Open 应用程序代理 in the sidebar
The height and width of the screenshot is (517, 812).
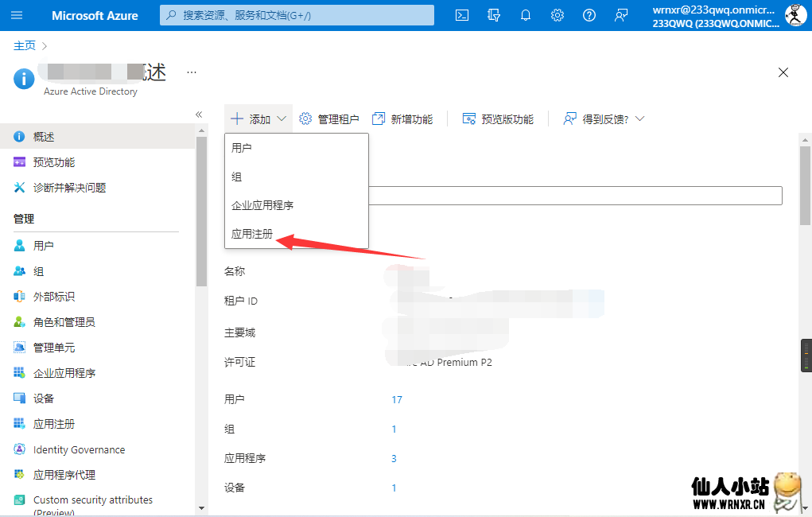(97, 475)
